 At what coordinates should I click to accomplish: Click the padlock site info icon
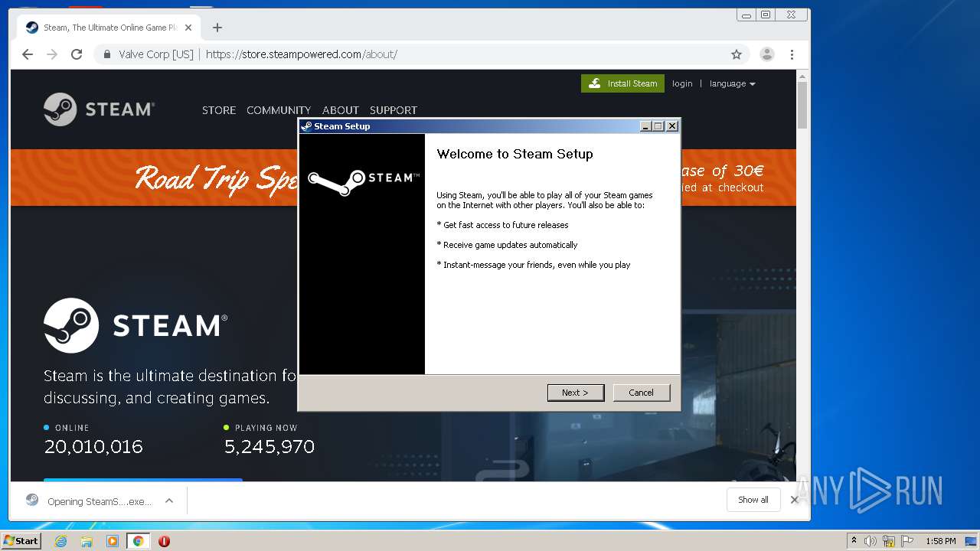point(107,54)
